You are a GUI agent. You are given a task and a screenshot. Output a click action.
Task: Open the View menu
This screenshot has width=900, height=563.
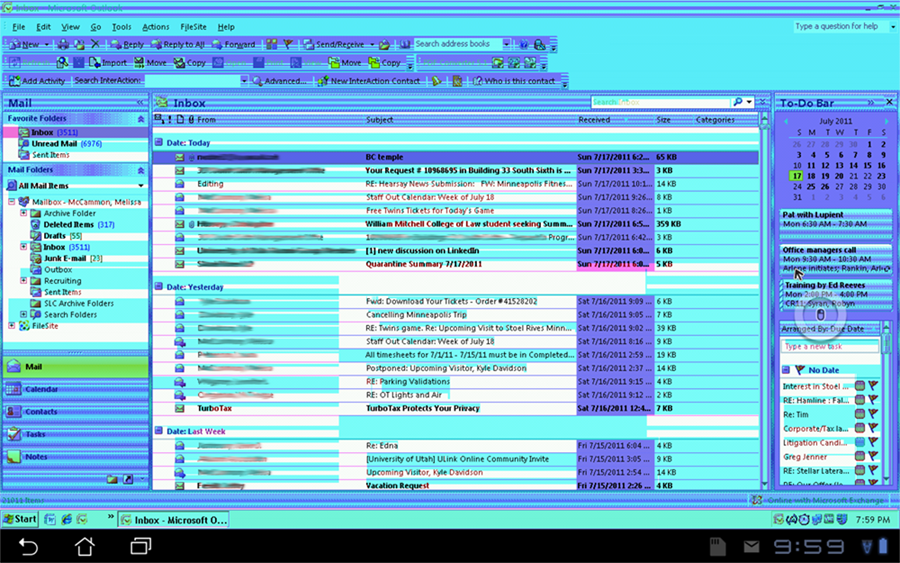(70, 27)
